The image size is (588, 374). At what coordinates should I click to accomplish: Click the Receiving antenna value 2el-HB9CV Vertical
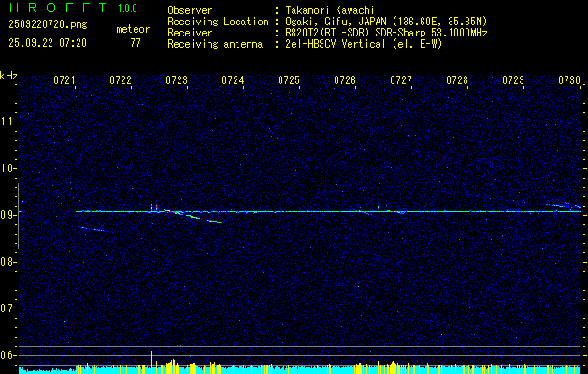[335, 44]
